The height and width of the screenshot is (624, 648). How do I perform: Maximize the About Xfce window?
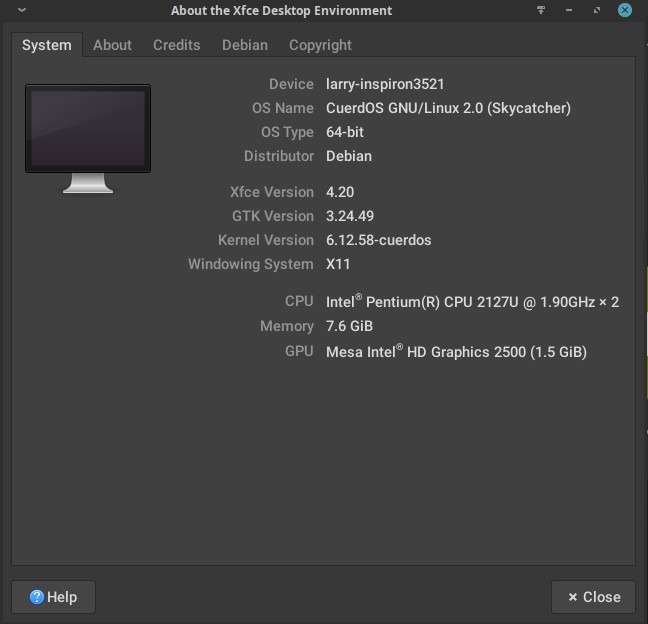pyautogui.click(x=597, y=10)
